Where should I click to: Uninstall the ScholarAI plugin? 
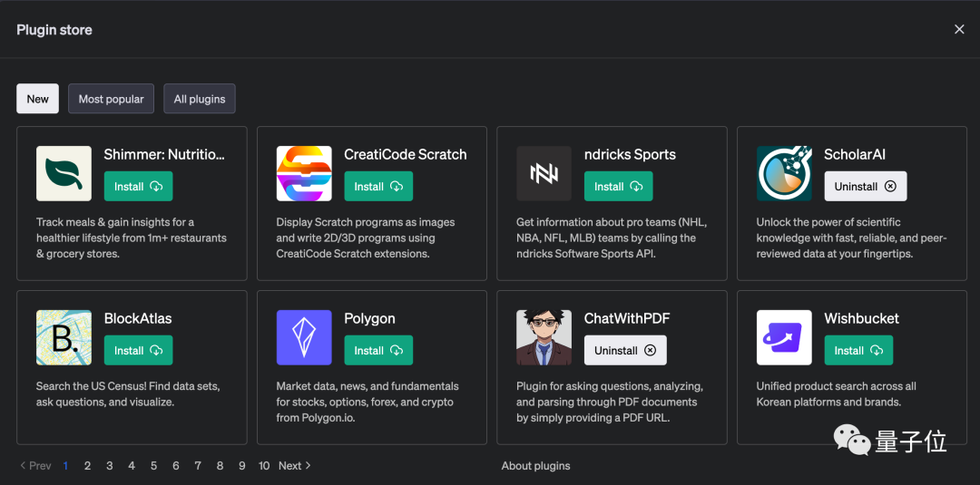pos(865,187)
